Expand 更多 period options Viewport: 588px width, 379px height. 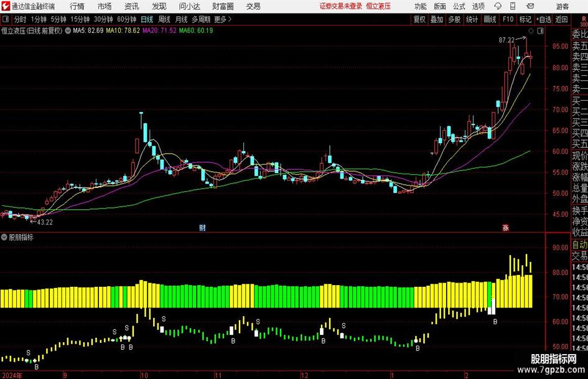(223, 19)
